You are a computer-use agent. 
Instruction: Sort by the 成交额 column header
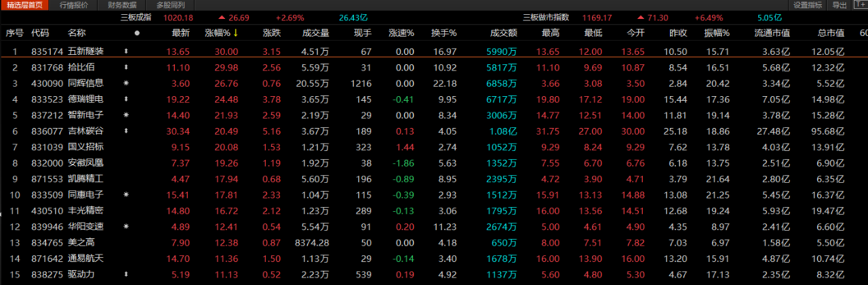pos(503,32)
